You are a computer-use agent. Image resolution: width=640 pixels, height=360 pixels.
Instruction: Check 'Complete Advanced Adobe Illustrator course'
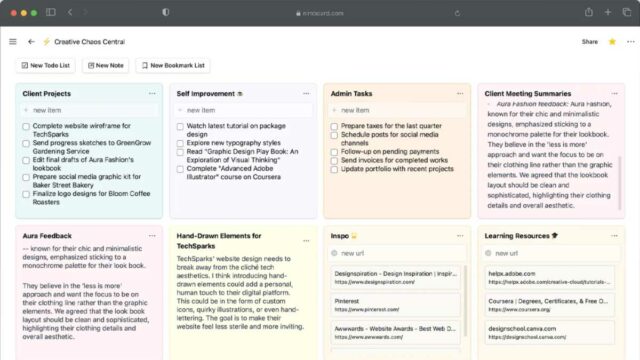coord(180,169)
